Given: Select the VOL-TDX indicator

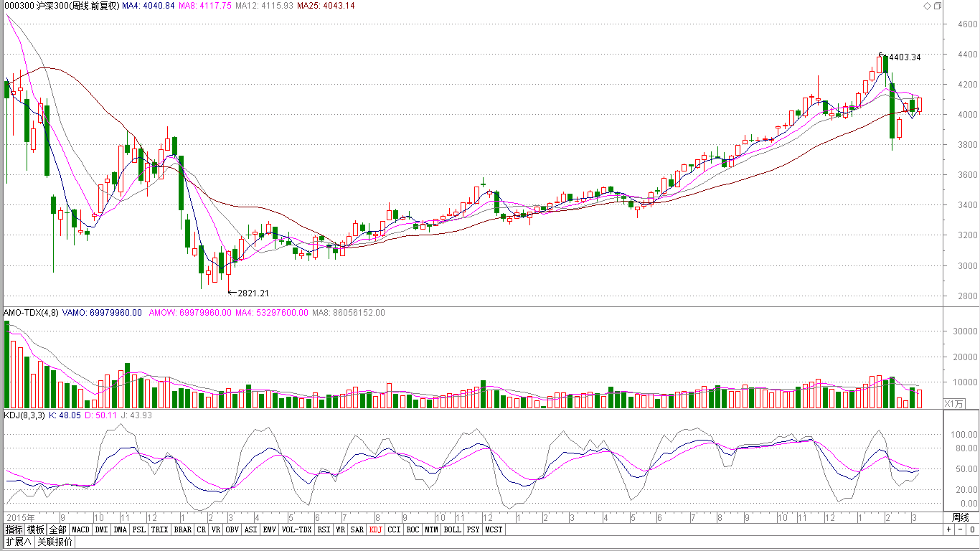Looking at the screenshot, I should [296, 529].
